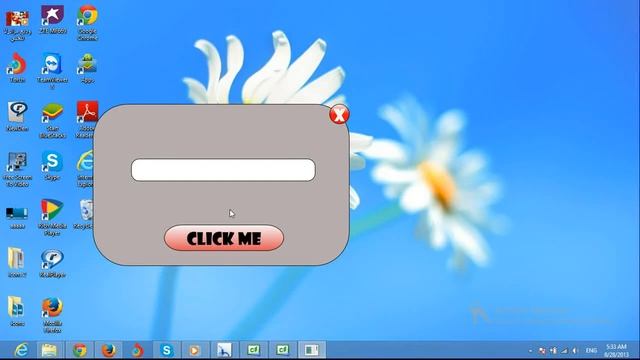Open the Arabic-labeled photo desktop icon
640x360 pixels.
tap(17, 25)
